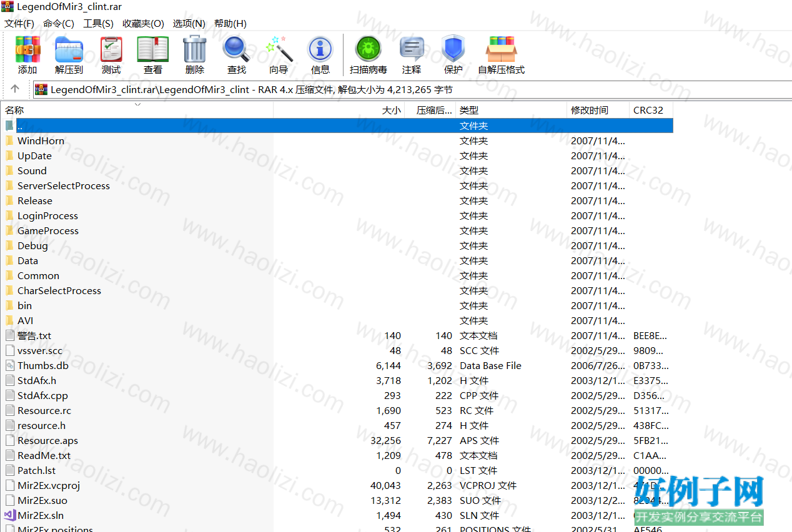The height and width of the screenshot is (532, 792).
Task: Click the up one level arrow
Action: click(x=16, y=89)
